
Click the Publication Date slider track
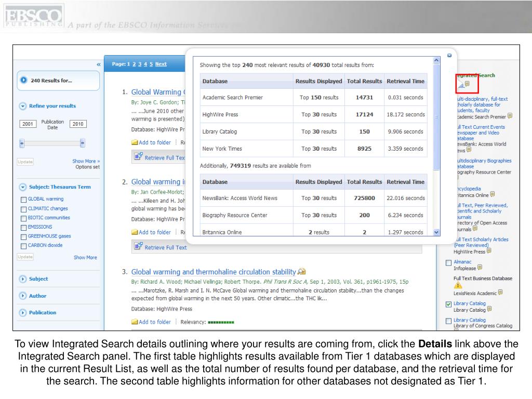pos(52,143)
